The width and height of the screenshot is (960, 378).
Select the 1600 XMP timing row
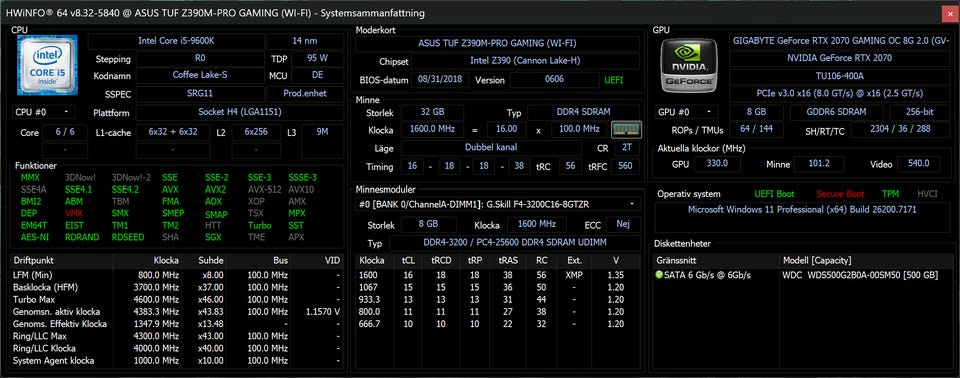coord(498,275)
